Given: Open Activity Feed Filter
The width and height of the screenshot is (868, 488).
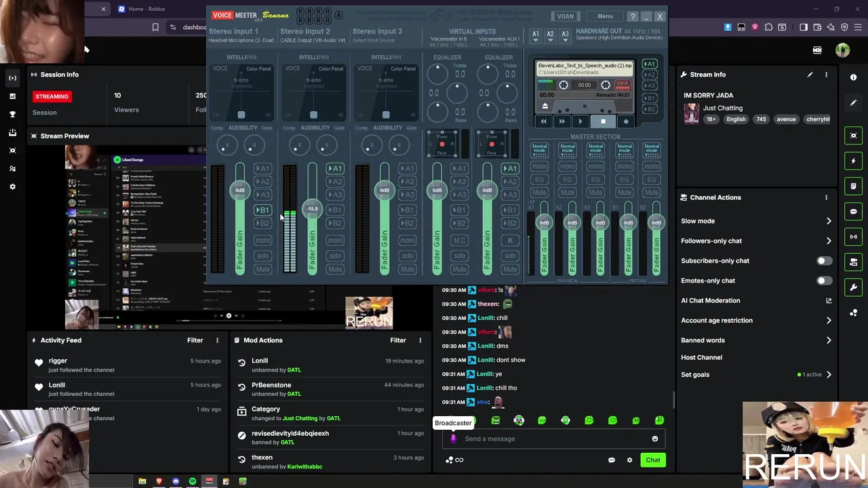Looking at the screenshot, I should pos(195,340).
